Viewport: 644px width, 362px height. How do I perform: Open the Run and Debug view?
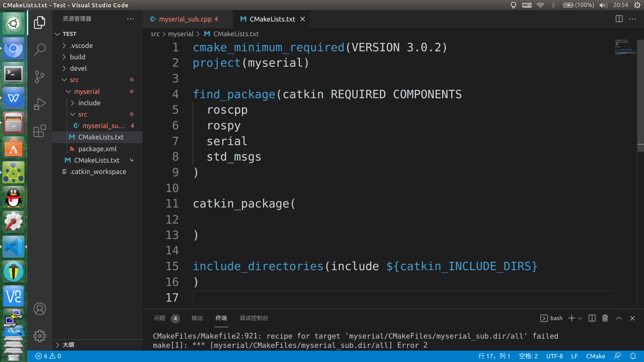40,104
